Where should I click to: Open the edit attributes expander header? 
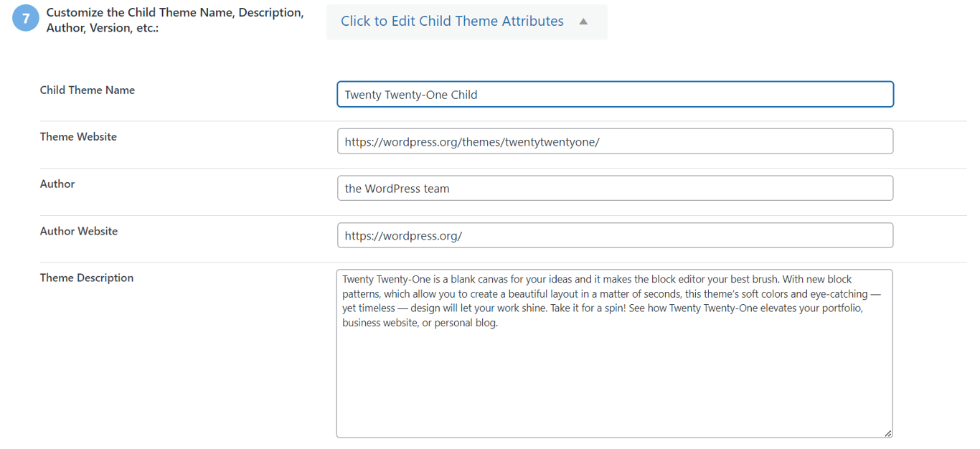(453, 21)
